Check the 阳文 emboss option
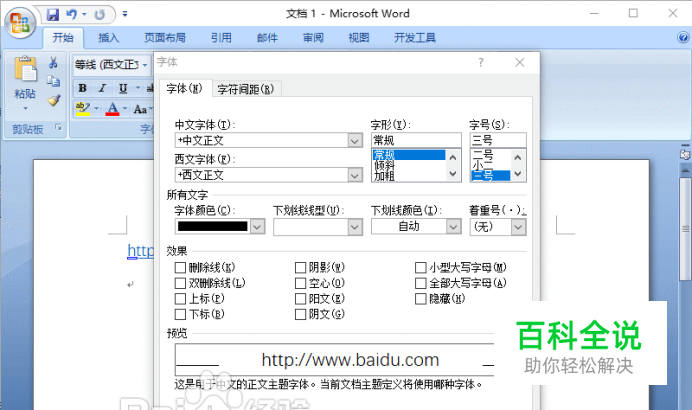 [x=300, y=299]
